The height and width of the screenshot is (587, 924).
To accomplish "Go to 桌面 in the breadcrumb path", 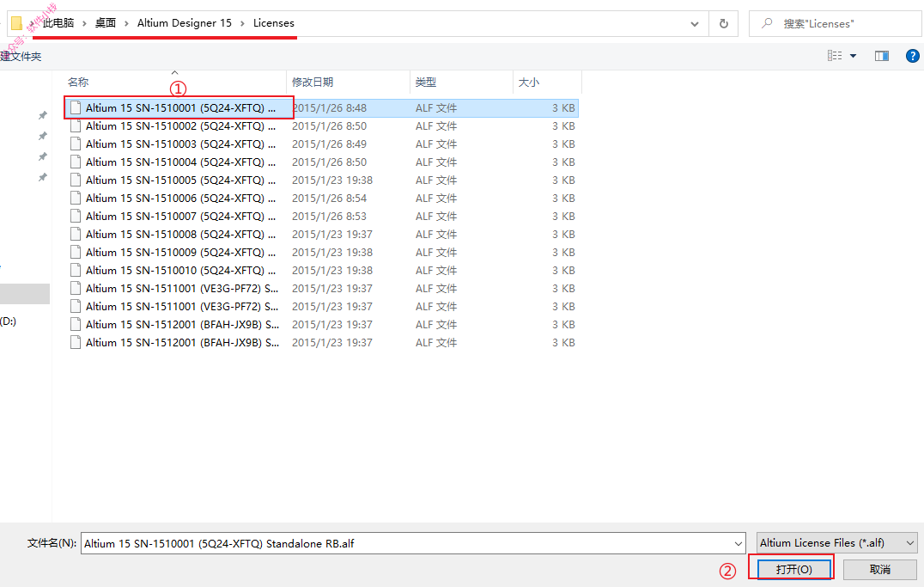I will tap(106, 23).
